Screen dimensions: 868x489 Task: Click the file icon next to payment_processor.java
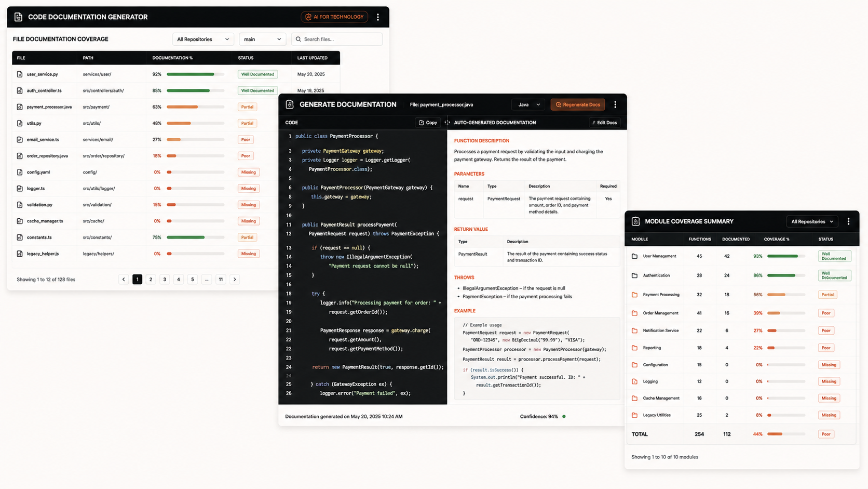coord(20,107)
